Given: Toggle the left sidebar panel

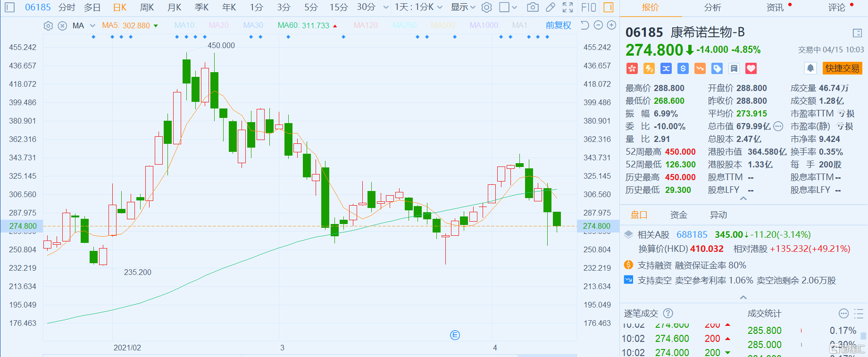Looking at the screenshot, I should pos(10,8).
